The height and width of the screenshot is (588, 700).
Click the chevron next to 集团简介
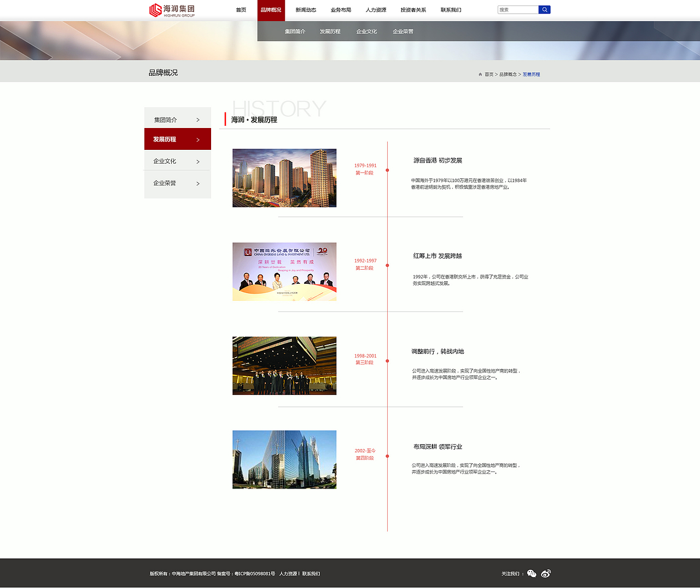[x=198, y=119]
